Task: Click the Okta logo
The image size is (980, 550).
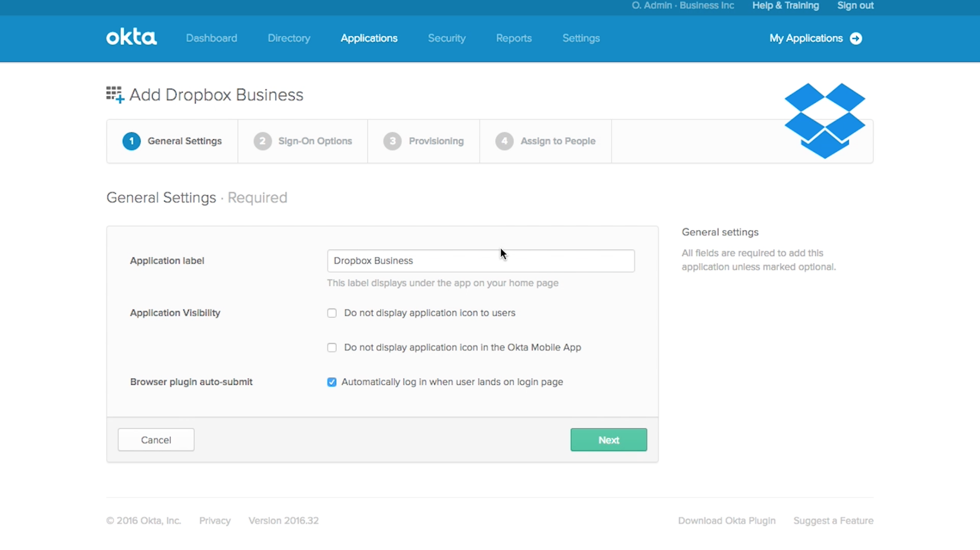Action: [x=131, y=37]
